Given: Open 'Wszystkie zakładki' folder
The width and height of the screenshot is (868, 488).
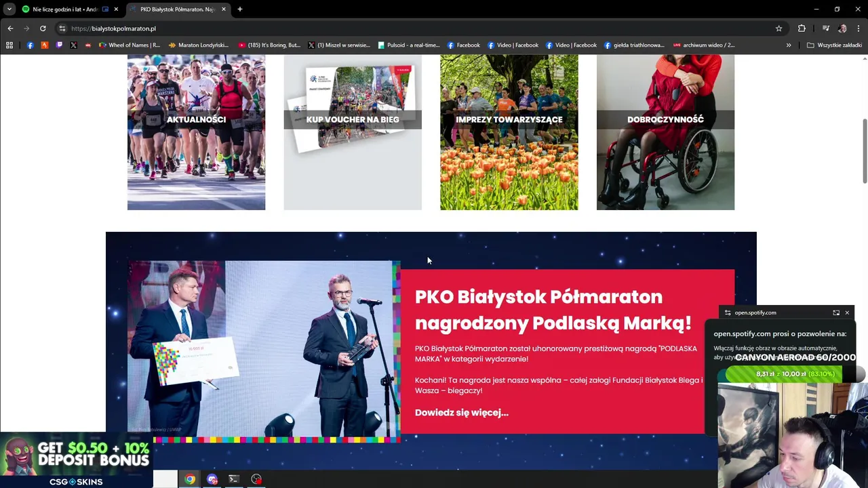Looking at the screenshot, I should tap(834, 45).
